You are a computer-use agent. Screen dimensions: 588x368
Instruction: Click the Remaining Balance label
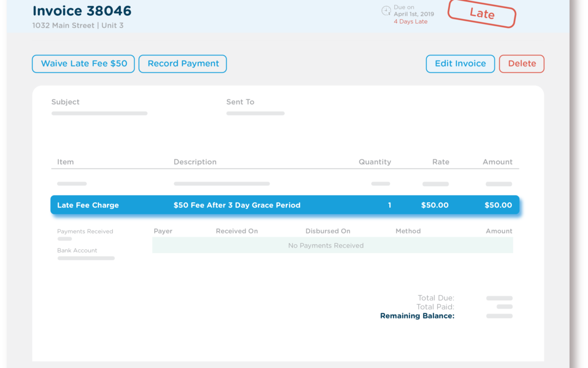(x=417, y=316)
